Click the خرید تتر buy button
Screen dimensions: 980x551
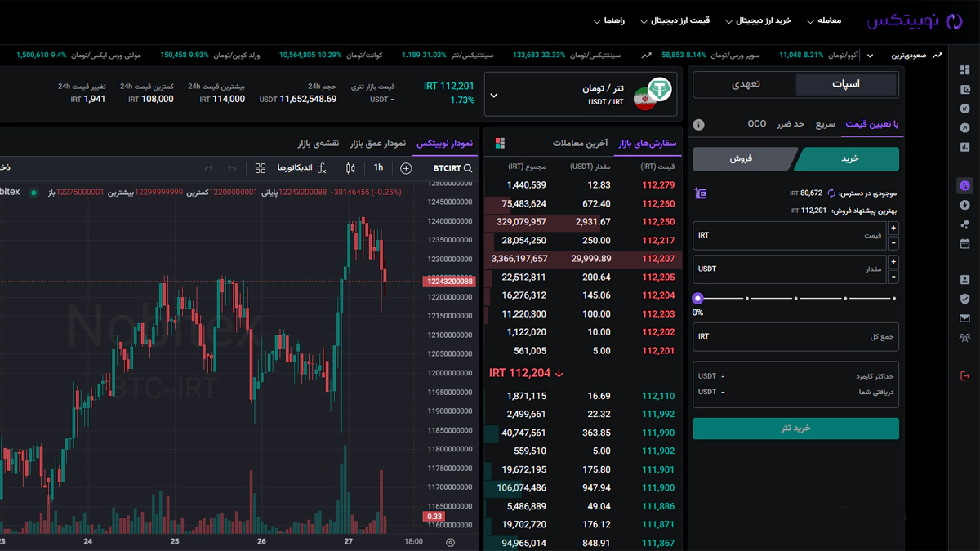795,429
